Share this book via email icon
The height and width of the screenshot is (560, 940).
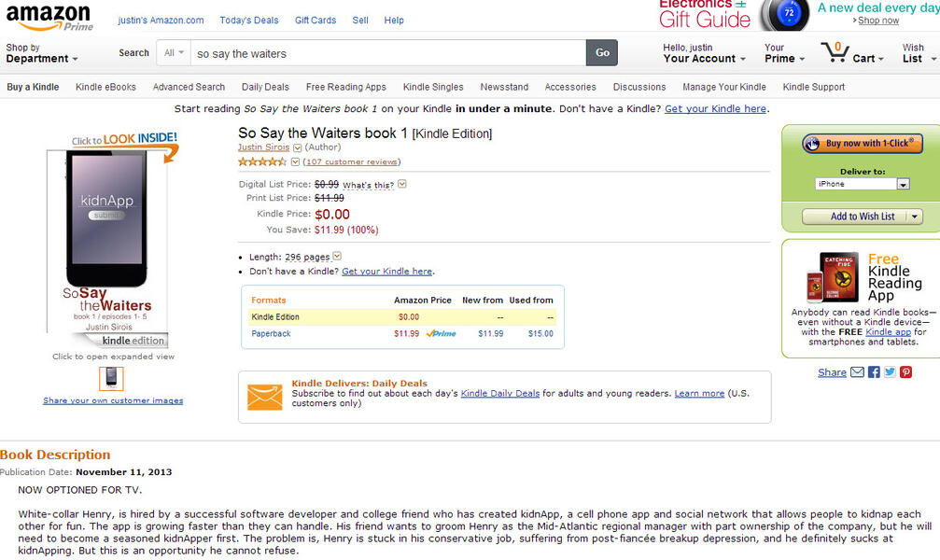point(857,372)
